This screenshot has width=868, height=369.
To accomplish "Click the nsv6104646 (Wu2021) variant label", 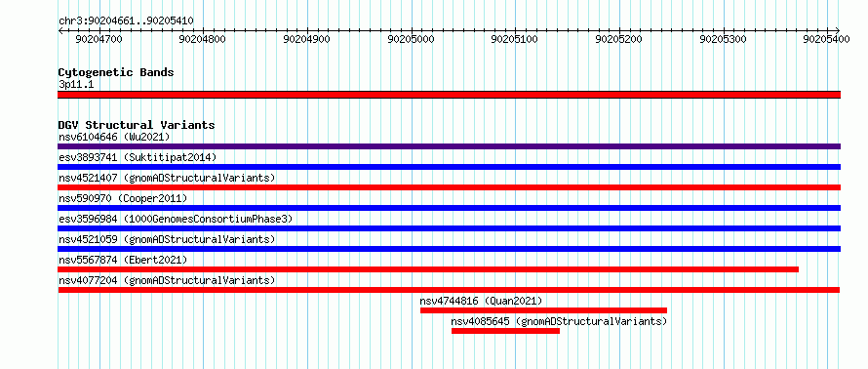I will click(114, 137).
